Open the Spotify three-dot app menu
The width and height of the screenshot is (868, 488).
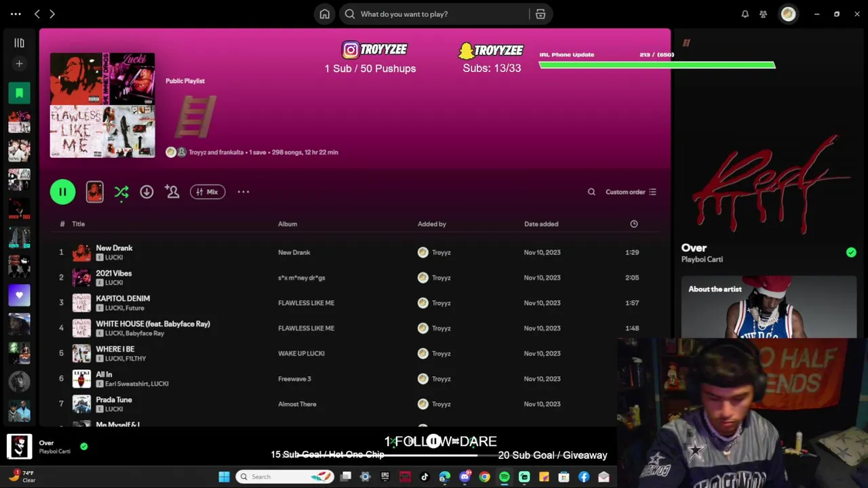click(16, 14)
